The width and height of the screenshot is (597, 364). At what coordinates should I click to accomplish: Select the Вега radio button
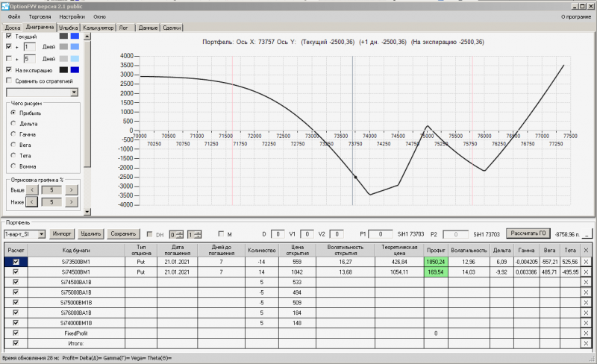pos(13,145)
